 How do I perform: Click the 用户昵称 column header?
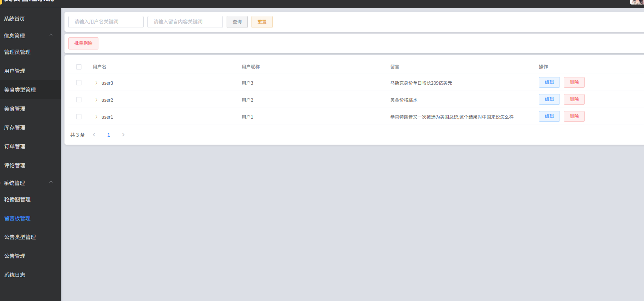251,67
